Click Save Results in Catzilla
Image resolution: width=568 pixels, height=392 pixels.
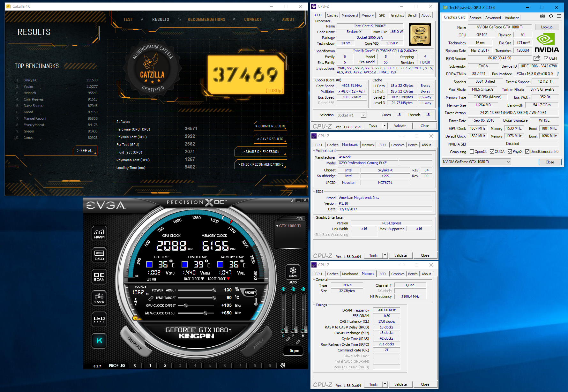click(270, 139)
